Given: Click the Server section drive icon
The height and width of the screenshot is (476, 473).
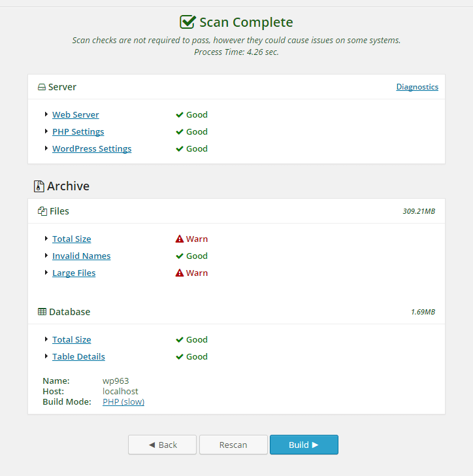Looking at the screenshot, I should point(42,87).
